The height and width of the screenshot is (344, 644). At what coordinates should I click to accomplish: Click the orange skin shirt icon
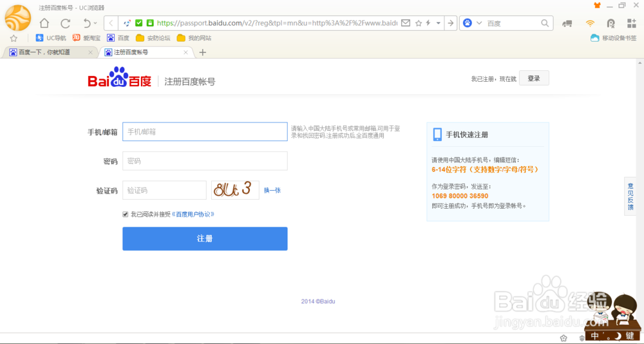597,5
